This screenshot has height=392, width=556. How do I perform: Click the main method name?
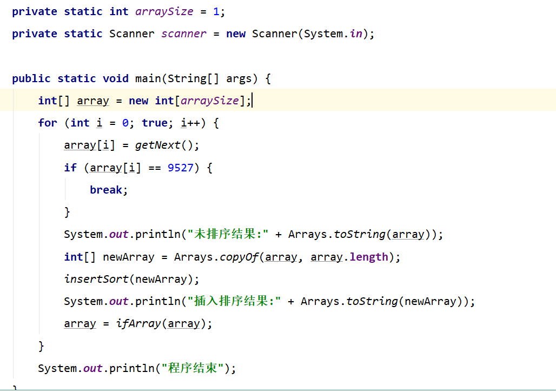148,78
